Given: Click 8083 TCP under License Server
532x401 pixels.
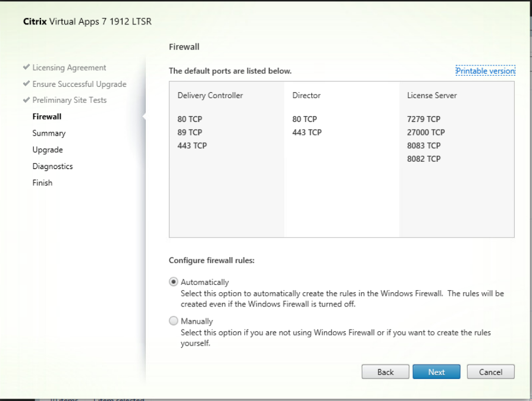Looking at the screenshot, I should tap(424, 146).
